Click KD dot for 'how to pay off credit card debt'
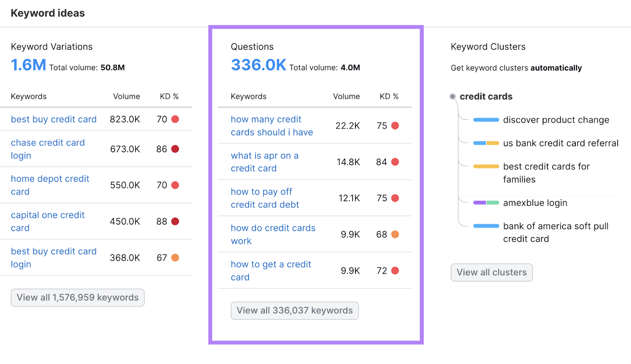Image resolution: width=631 pixels, height=364 pixels. [x=395, y=198]
